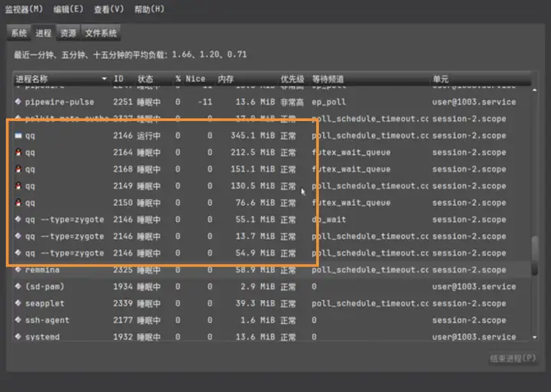551x392 pixels.
Task: Click the scrollbar up arrow
Action: point(534,90)
